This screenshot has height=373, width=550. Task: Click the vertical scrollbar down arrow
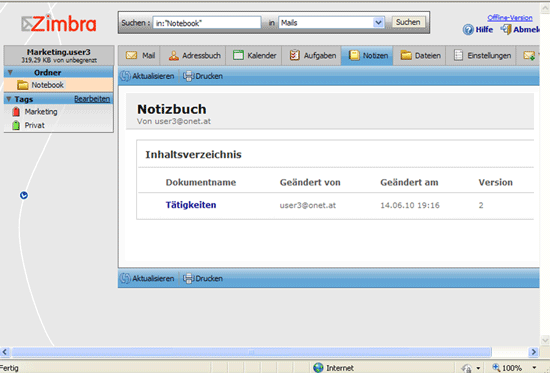pyautogui.click(x=545, y=340)
